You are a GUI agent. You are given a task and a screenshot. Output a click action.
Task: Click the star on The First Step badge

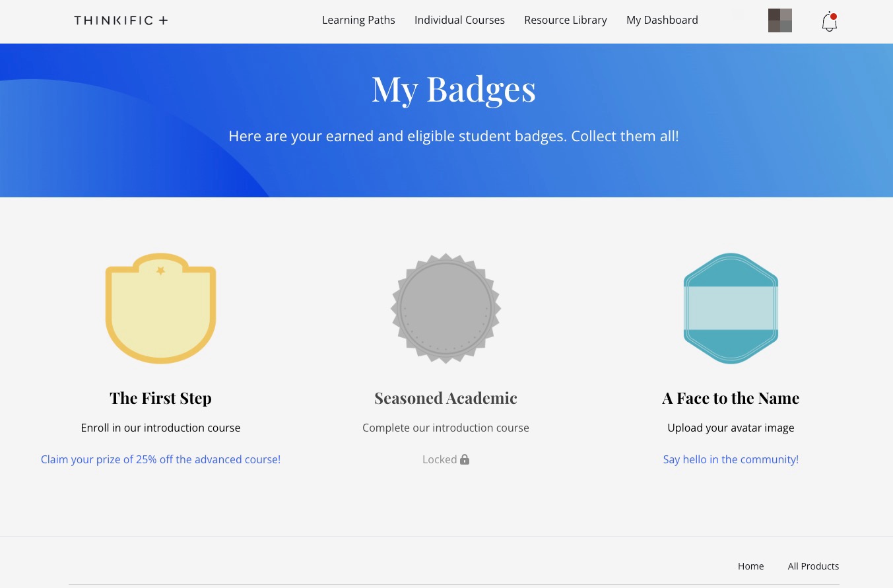(x=160, y=270)
